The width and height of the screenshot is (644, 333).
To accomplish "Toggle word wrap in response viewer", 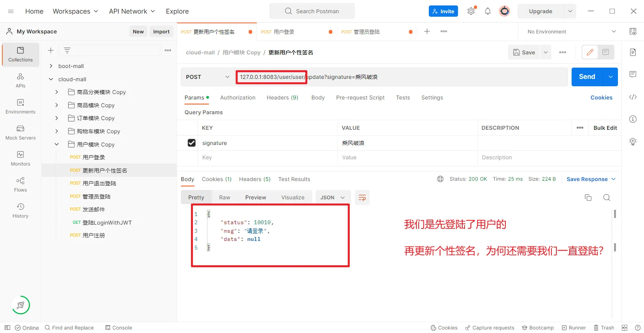I will 362,198.
